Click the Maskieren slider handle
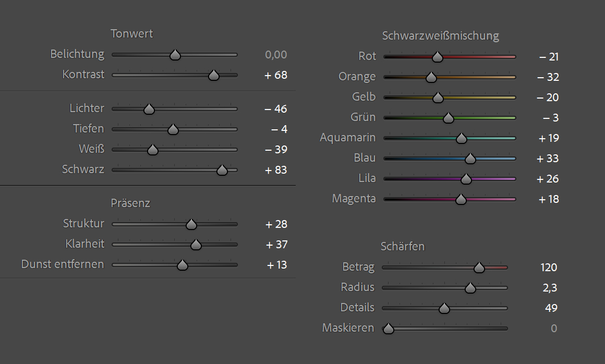Image resolution: width=605 pixels, height=364 pixels. 388,329
